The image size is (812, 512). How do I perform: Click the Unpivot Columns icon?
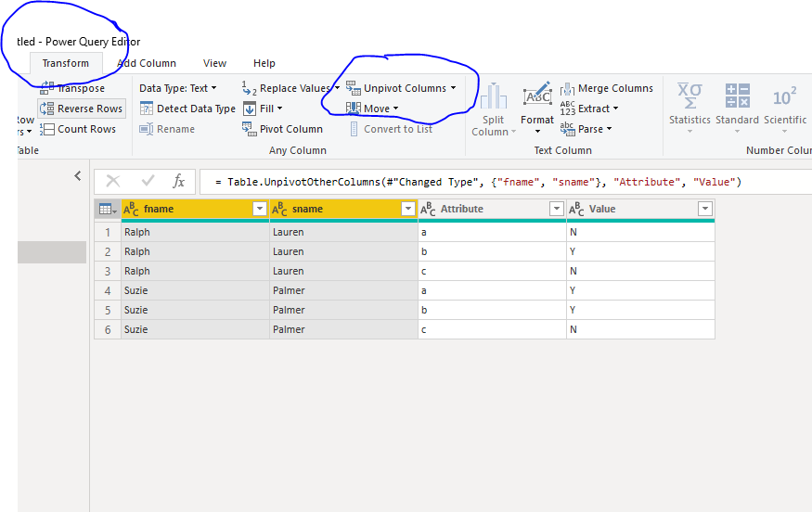(x=354, y=88)
